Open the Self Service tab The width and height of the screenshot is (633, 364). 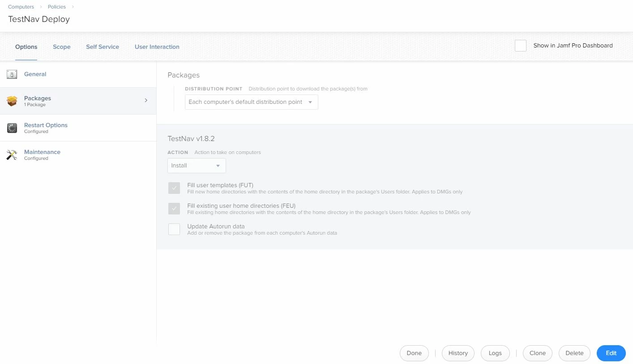pos(103,47)
